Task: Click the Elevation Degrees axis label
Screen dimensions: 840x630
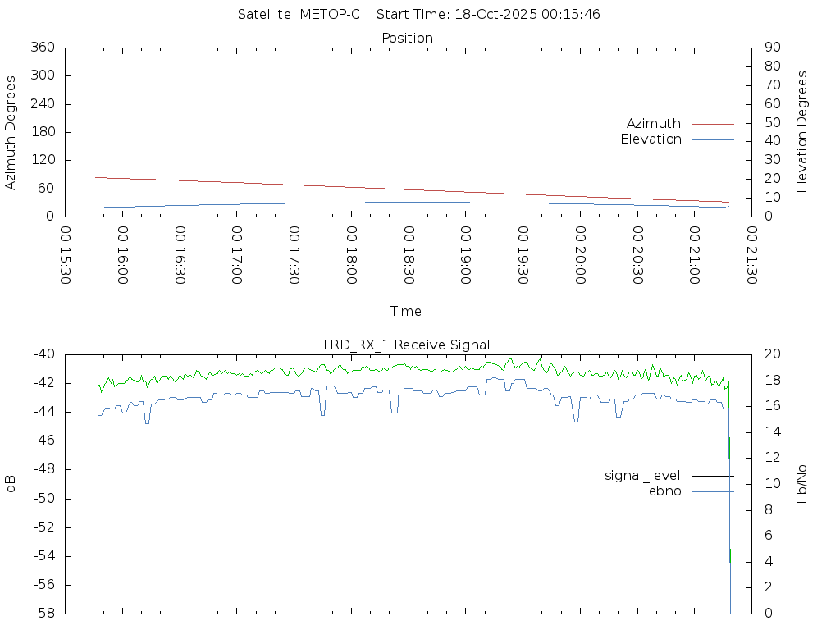Action: click(802, 132)
